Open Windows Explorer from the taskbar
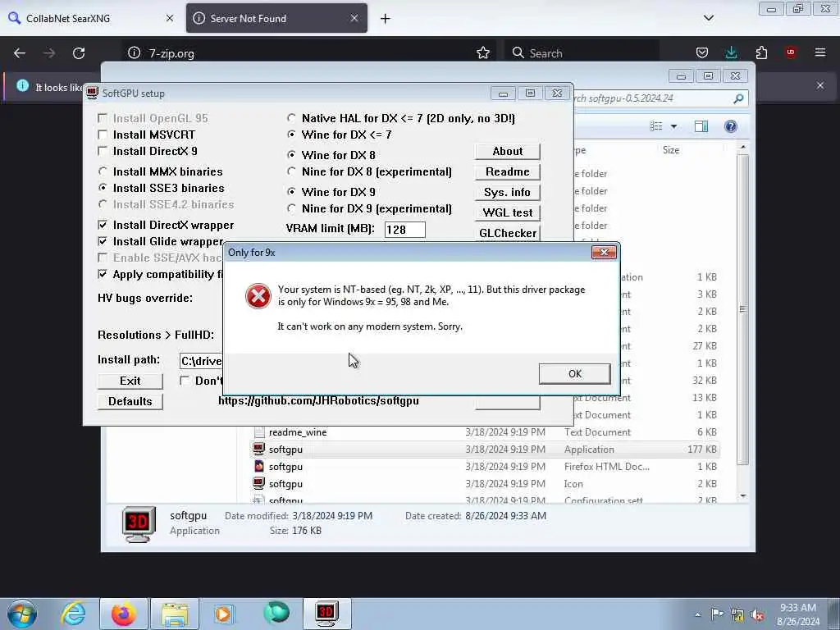Image resolution: width=840 pixels, height=630 pixels. [x=175, y=614]
